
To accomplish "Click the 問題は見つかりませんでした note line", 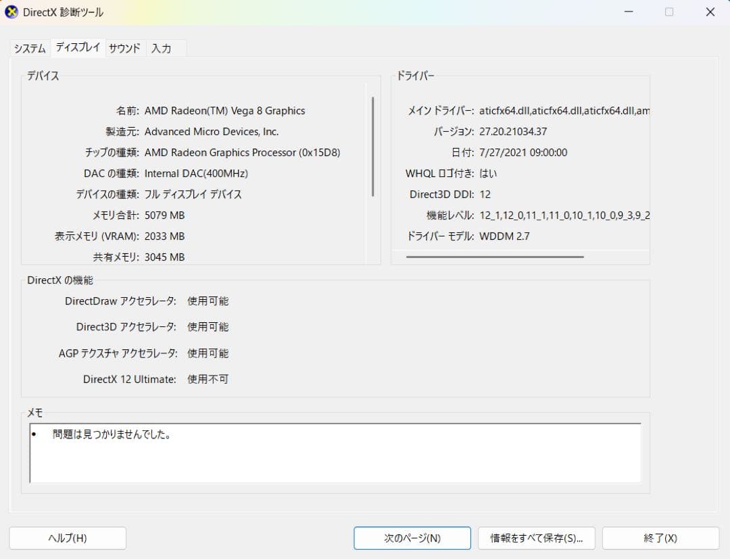I will [111, 434].
